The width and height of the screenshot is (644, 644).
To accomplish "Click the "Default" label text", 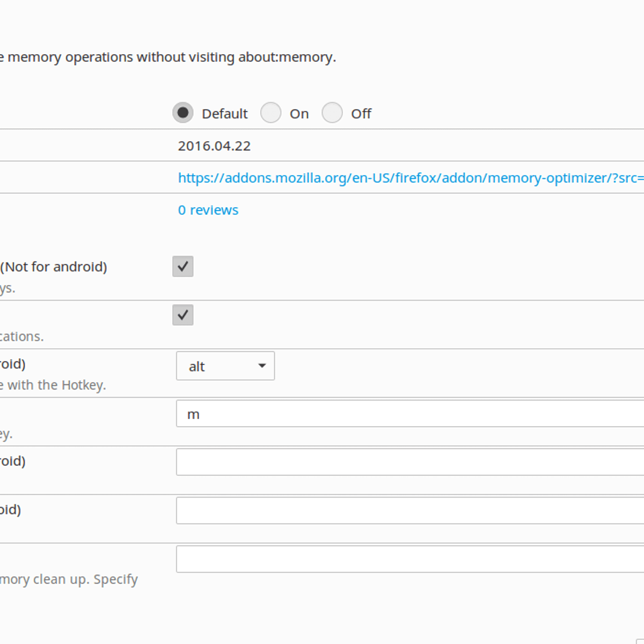I will [224, 114].
